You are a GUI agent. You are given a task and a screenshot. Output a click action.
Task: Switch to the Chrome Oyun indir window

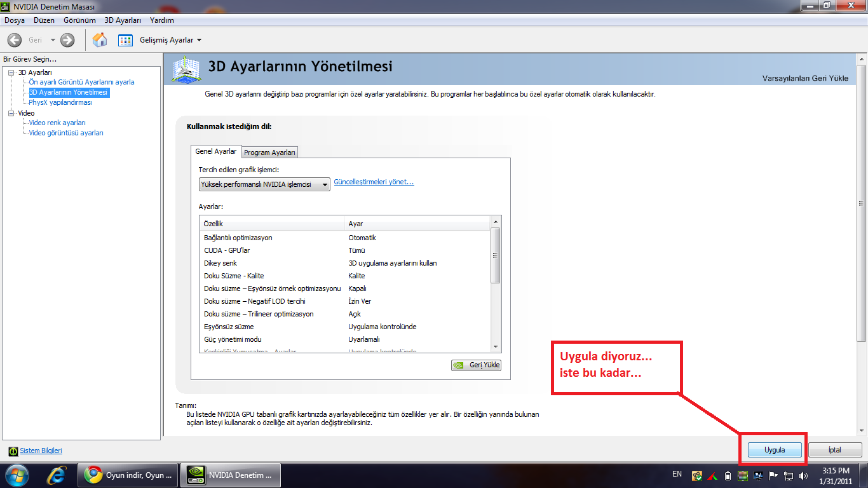(x=128, y=475)
